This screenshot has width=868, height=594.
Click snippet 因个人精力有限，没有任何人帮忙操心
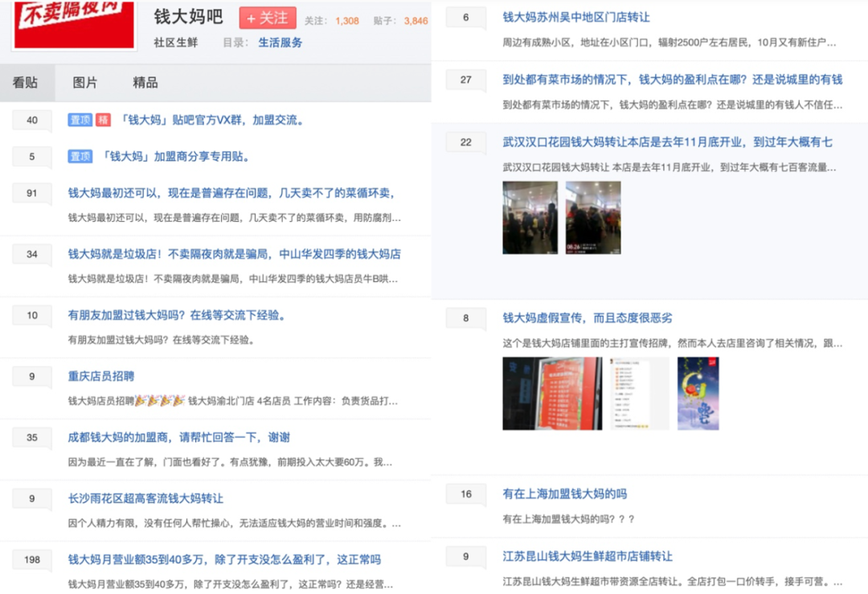click(x=234, y=523)
